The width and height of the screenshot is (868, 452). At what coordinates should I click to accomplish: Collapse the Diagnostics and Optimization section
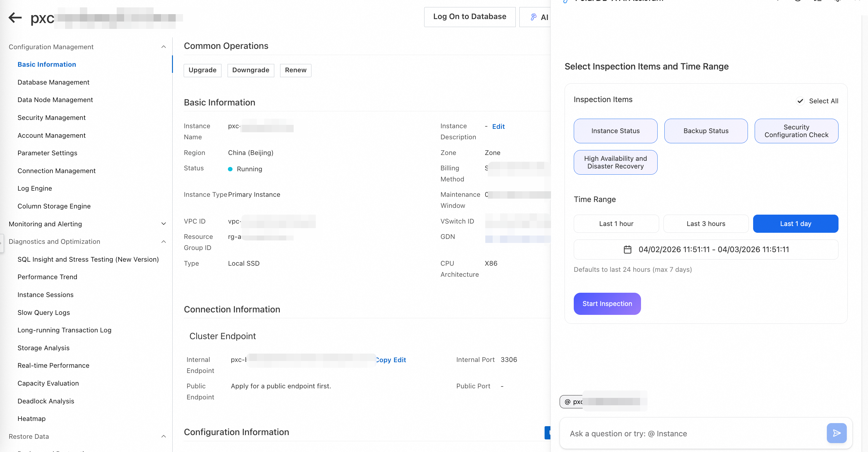163,241
